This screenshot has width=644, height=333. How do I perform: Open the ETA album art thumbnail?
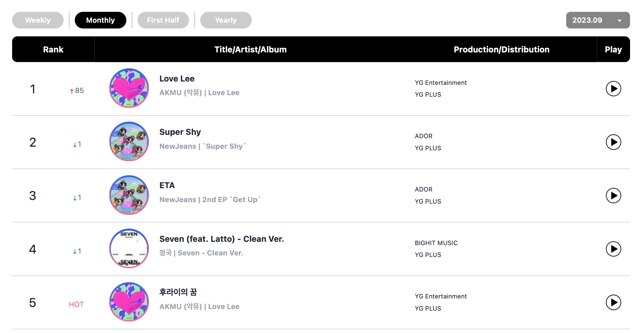129,195
